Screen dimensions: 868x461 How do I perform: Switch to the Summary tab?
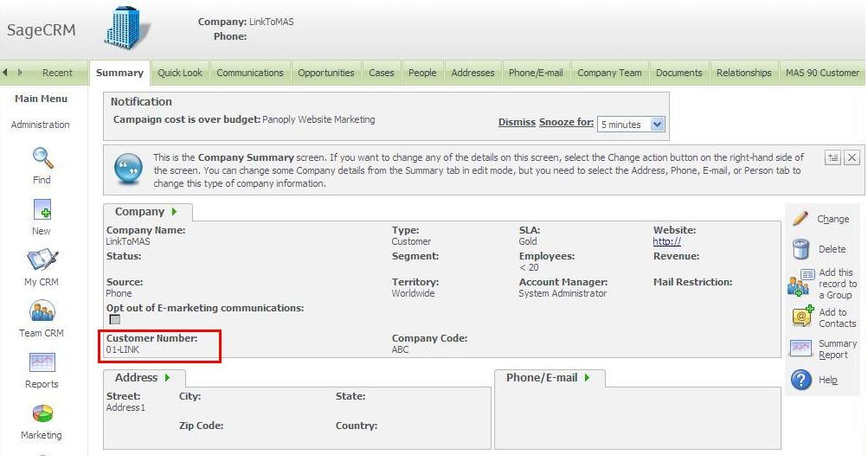(119, 73)
